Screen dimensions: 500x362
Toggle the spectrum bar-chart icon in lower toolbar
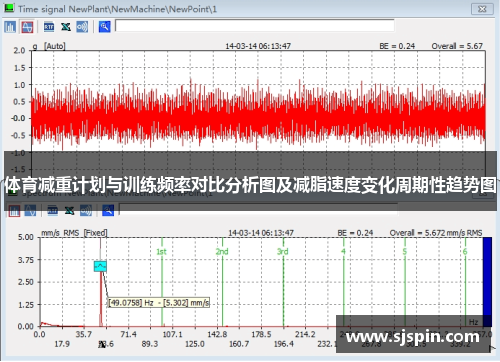[14, 211]
